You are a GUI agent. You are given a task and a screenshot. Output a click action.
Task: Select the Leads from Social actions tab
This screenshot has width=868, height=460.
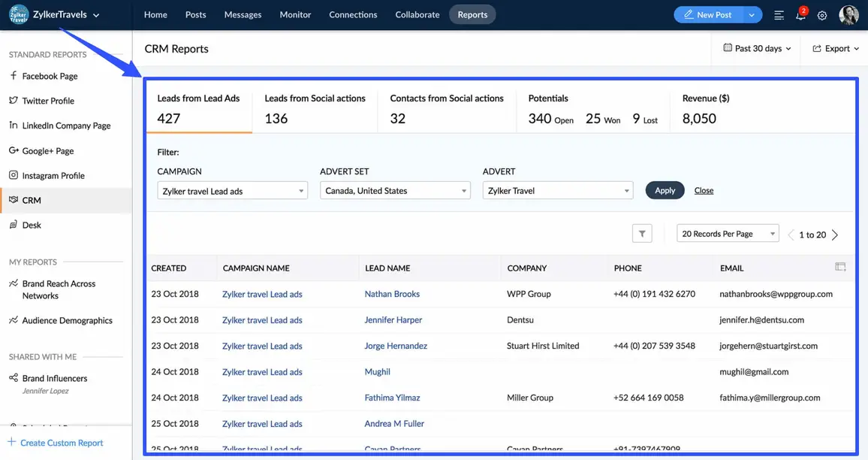315,109
